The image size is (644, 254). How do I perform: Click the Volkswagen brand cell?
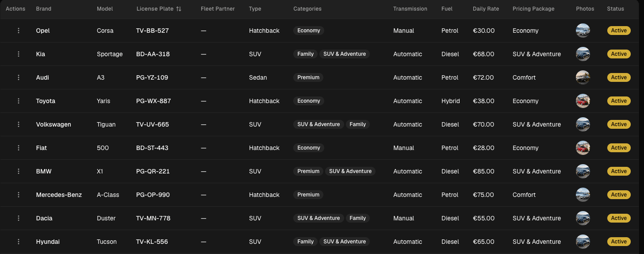point(54,124)
